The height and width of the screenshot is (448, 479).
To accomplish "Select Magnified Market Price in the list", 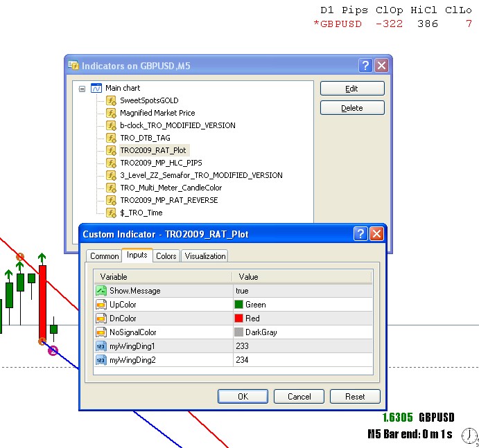I will [157, 113].
